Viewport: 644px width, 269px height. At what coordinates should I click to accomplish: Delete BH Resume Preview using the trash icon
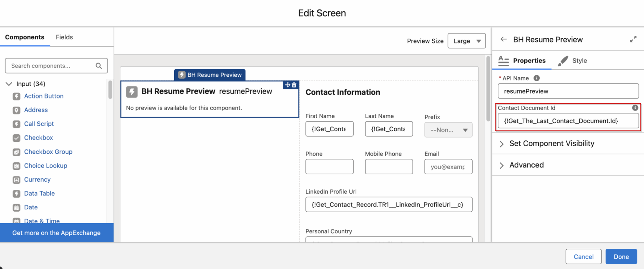[294, 85]
